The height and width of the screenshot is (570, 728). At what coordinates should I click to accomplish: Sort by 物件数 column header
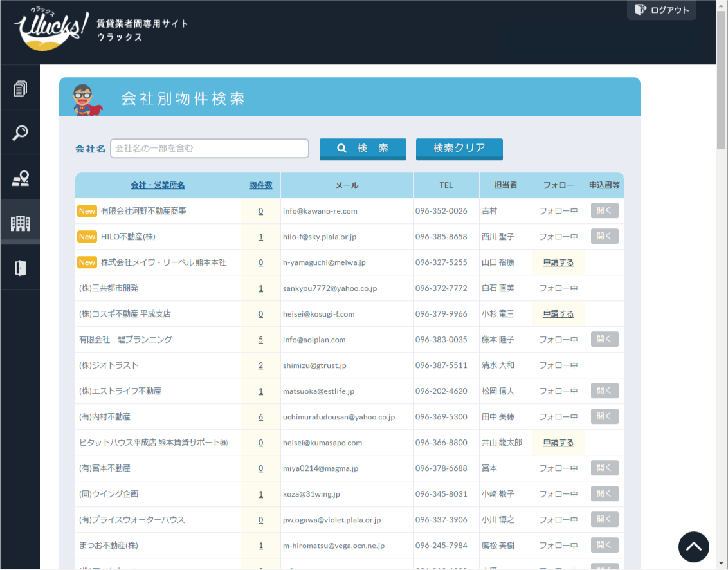(x=260, y=185)
